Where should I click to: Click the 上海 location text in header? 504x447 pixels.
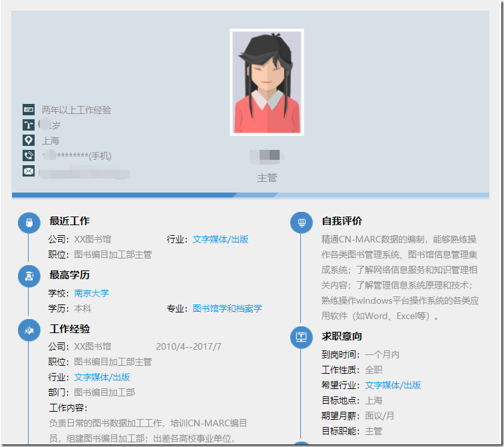click(51, 141)
